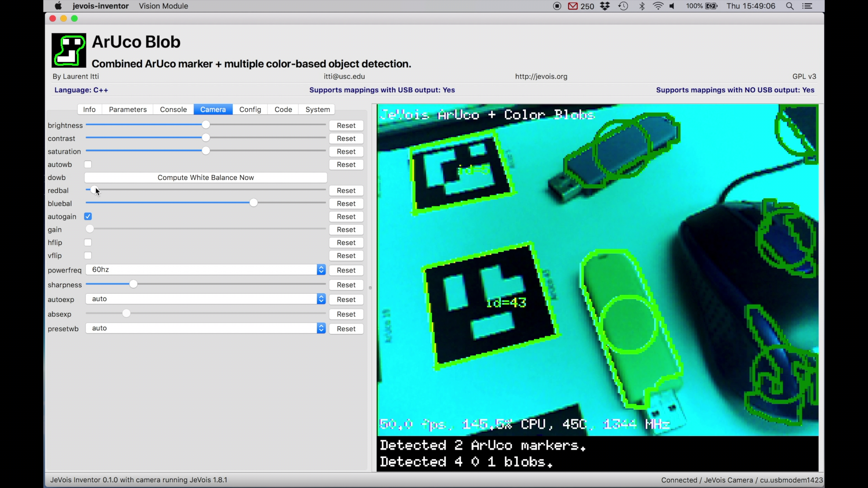Open the System tab
The width and height of the screenshot is (868, 488).
[x=317, y=109]
